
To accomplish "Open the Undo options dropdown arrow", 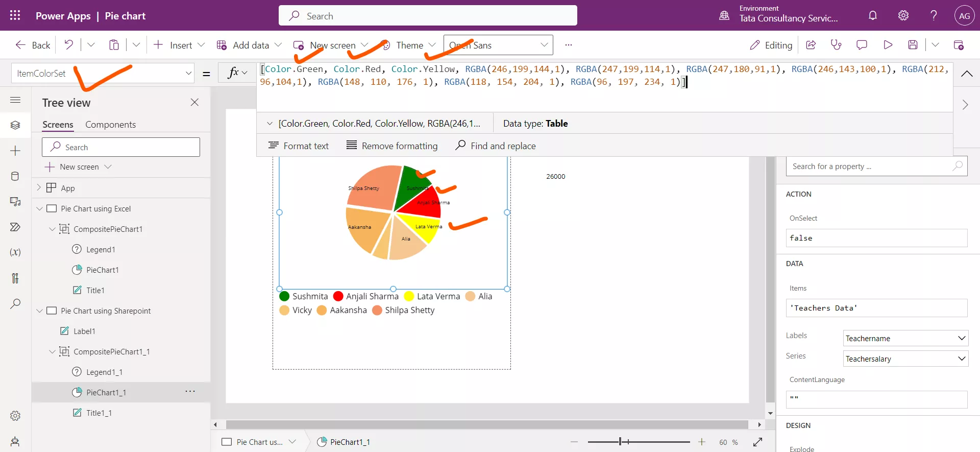I will 91,45.
